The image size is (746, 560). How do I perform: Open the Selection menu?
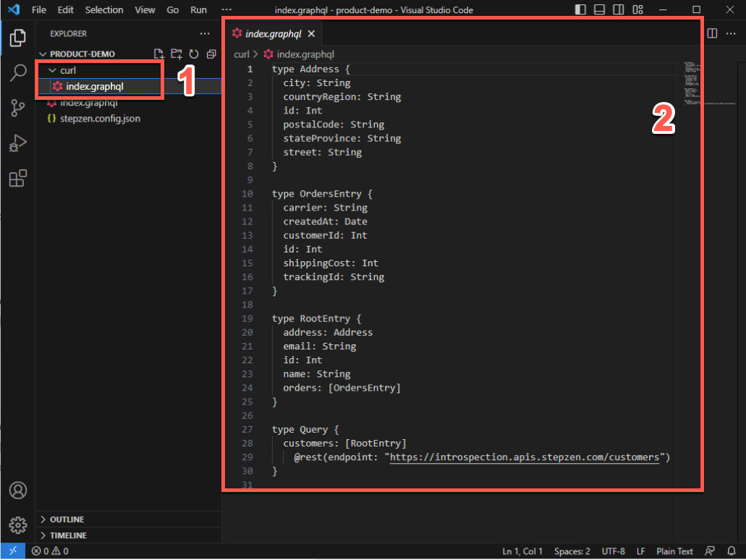[103, 10]
